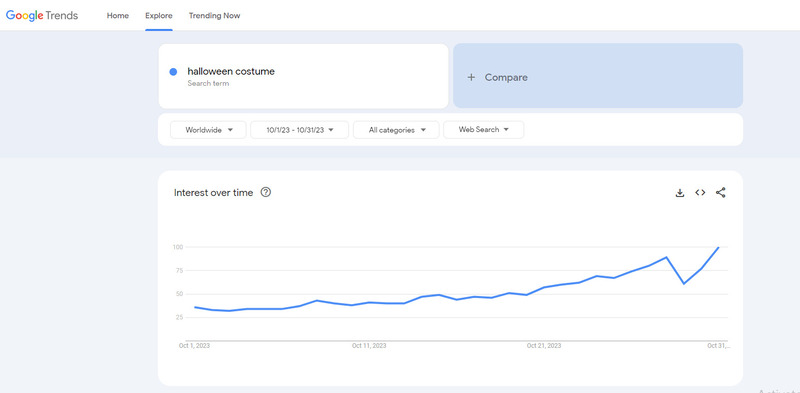
Task: Click the trend line dip near Oct 29
Action: pos(684,283)
